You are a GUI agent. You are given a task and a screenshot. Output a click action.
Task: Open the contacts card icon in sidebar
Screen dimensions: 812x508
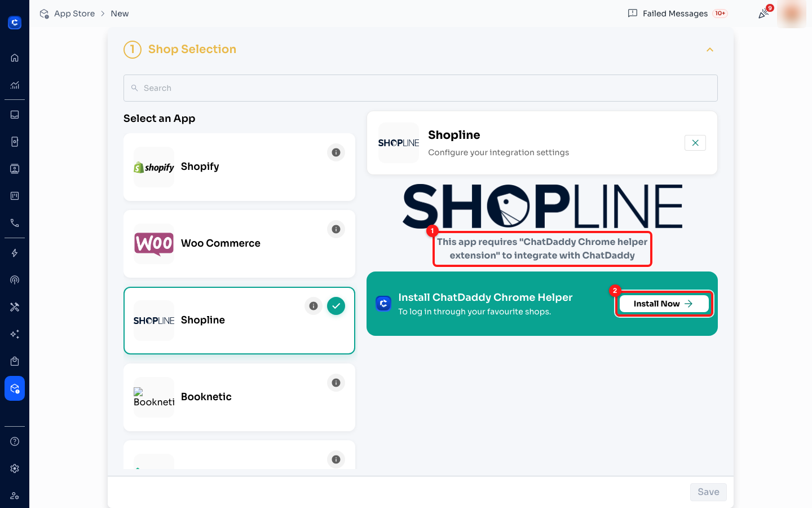click(x=15, y=169)
